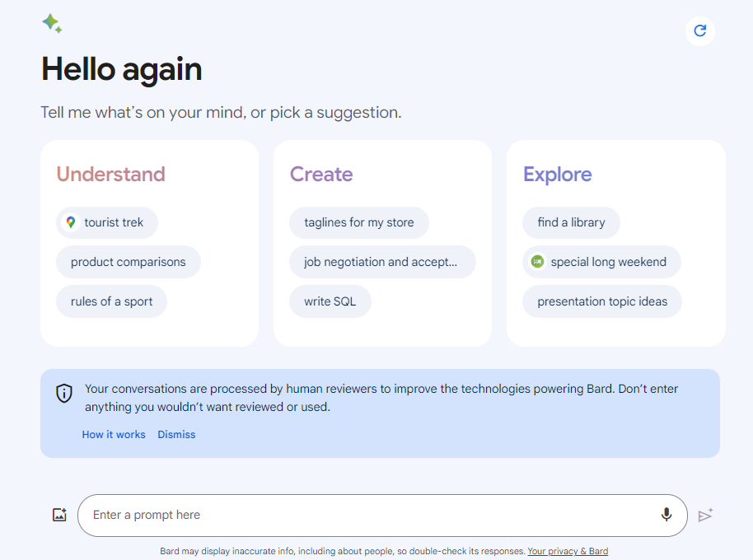Activate the microphone voice input icon
Screen dimensions: 753x560
tap(666, 515)
